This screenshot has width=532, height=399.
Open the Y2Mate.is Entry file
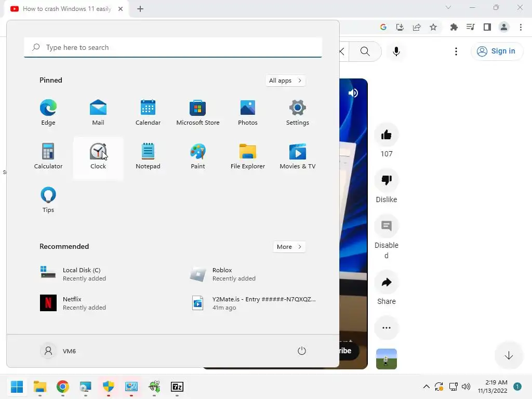[x=253, y=303]
